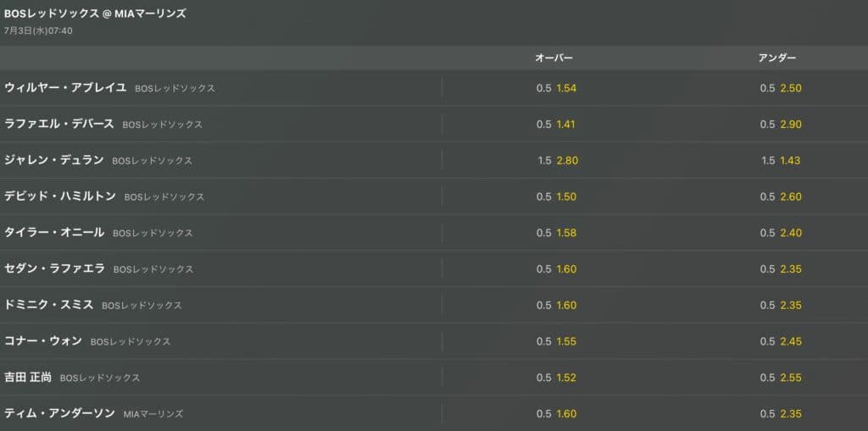This screenshot has width=868, height=431.
Task: Open the BOSレッドソックス @ MIAマーリンズ match title
Action: [95, 14]
